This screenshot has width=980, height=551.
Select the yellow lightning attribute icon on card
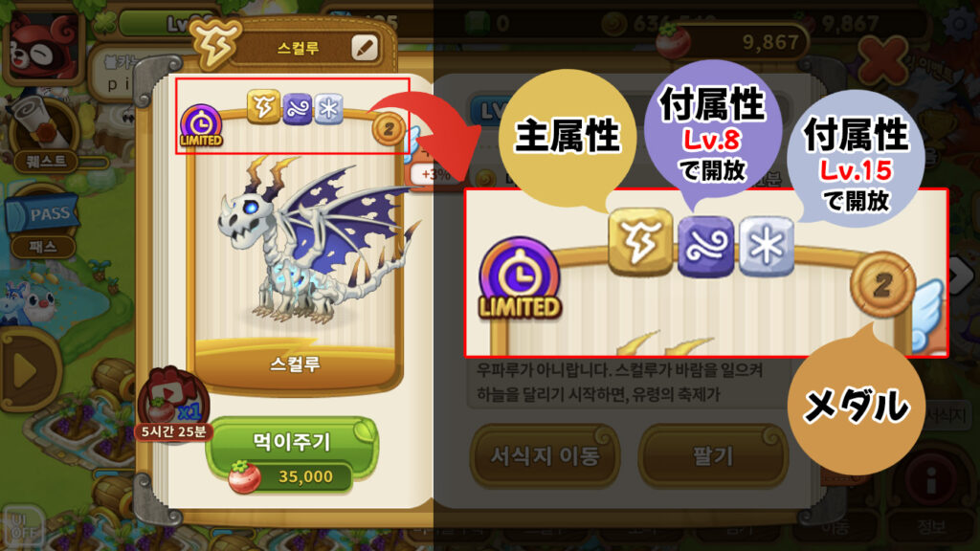(x=263, y=106)
